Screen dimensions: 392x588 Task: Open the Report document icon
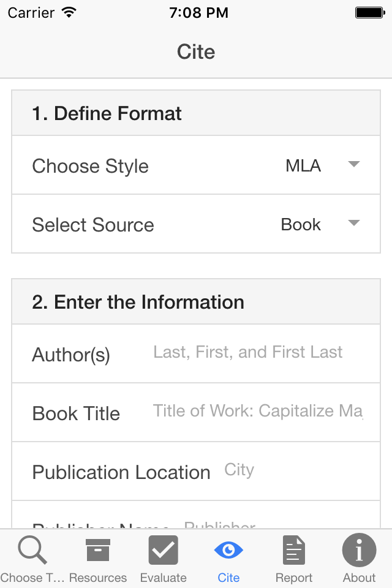coord(294,549)
